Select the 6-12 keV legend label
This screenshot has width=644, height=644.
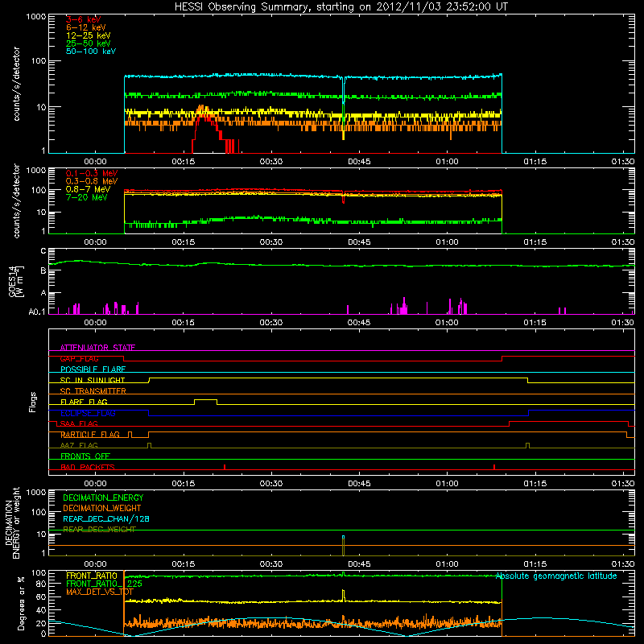tap(86, 27)
